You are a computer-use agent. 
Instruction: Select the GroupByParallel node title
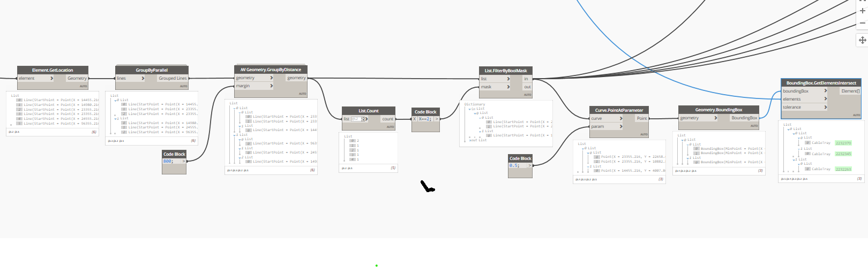152,70
